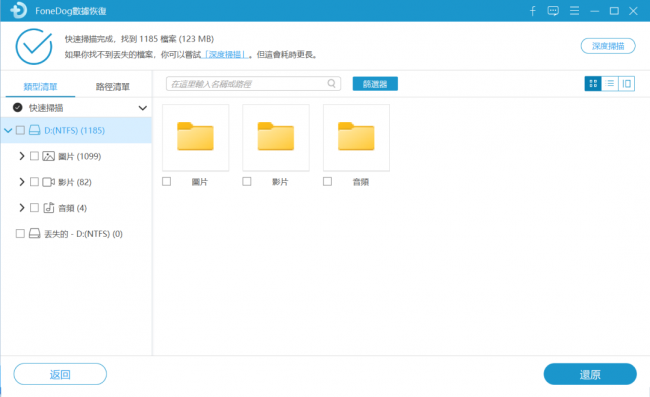
Task: Select the 路徑清單 tab
Action: (113, 87)
